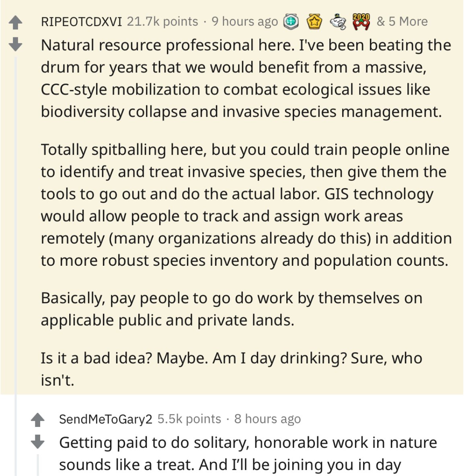The width and height of the screenshot is (464, 476).
Task: Click the "8 hours ago" timestamp
Action: (x=267, y=419)
